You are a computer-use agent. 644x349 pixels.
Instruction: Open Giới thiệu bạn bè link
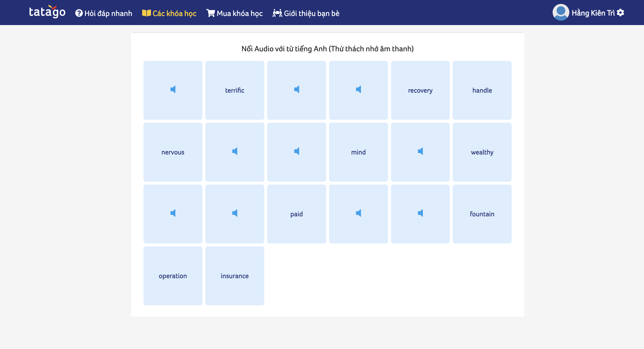point(306,13)
